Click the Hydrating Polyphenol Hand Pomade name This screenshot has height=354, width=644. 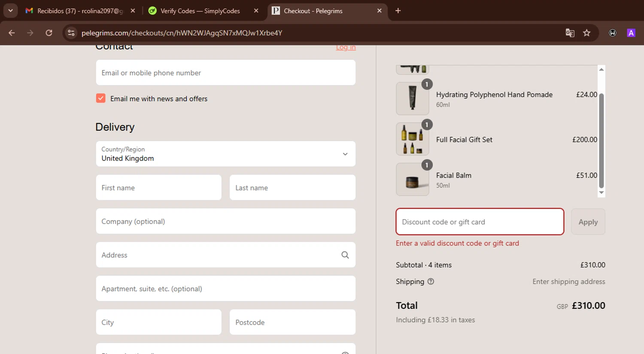coord(494,94)
